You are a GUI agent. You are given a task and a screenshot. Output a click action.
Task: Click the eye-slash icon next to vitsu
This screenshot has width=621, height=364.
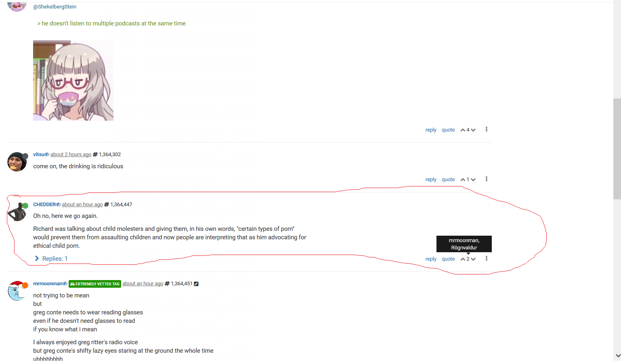(x=47, y=155)
